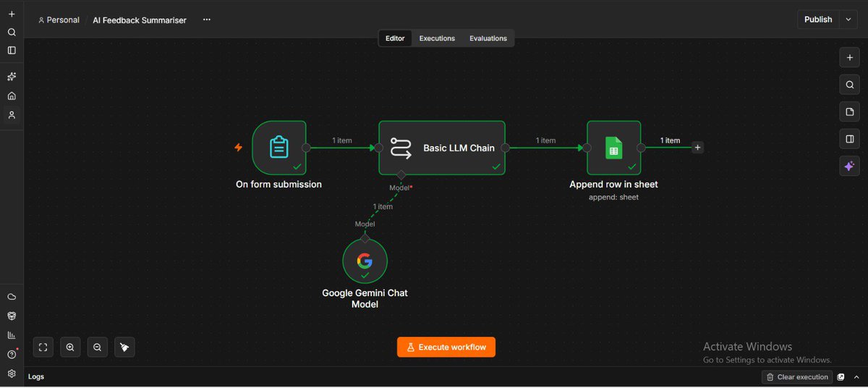Image resolution: width=868 pixels, height=388 pixels.
Task: Click the tidy up nodes icon
Action: [124, 347]
